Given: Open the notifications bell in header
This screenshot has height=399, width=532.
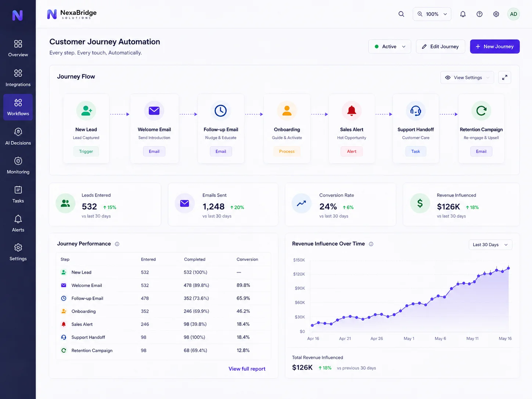Looking at the screenshot, I should point(463,14).
